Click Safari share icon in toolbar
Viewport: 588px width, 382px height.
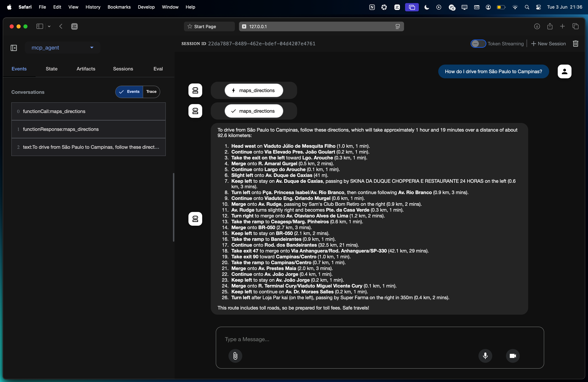coord(550,26)
